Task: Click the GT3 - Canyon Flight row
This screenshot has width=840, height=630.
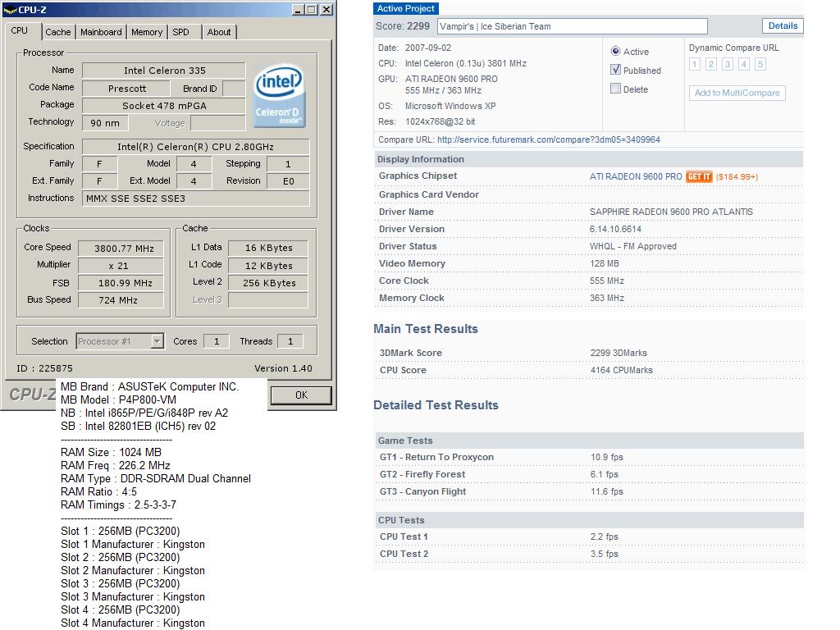Action: point(589,491)
